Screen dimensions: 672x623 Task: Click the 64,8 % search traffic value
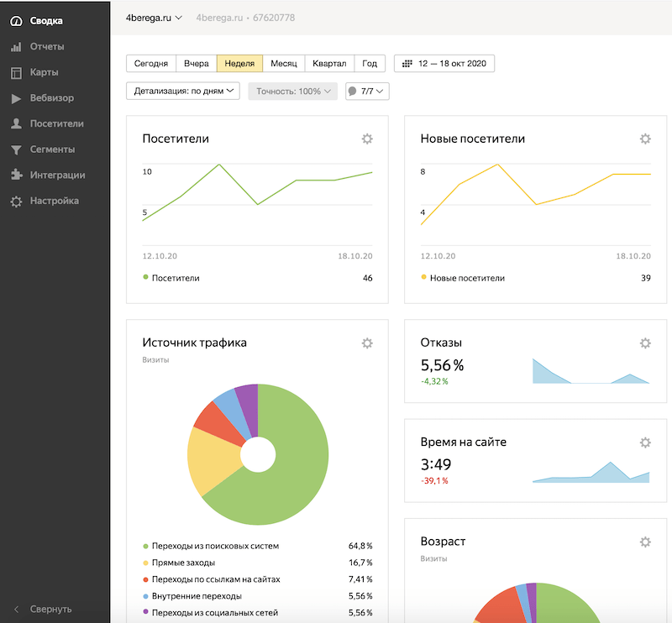pyautogui.click(x=360, y=546)
